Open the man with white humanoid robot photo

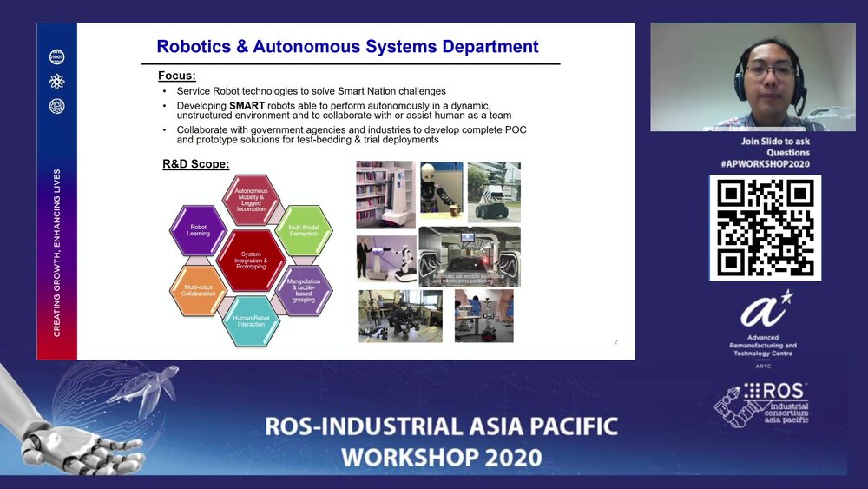(386, 259)
